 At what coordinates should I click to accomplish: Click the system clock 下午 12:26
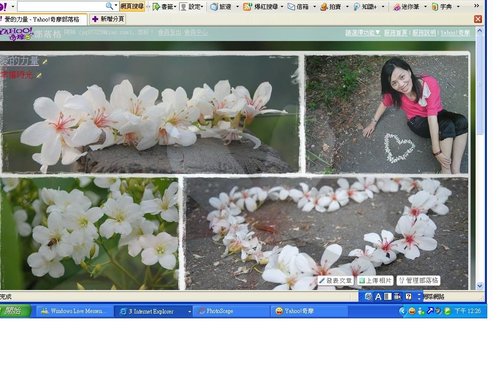point(468,311)
